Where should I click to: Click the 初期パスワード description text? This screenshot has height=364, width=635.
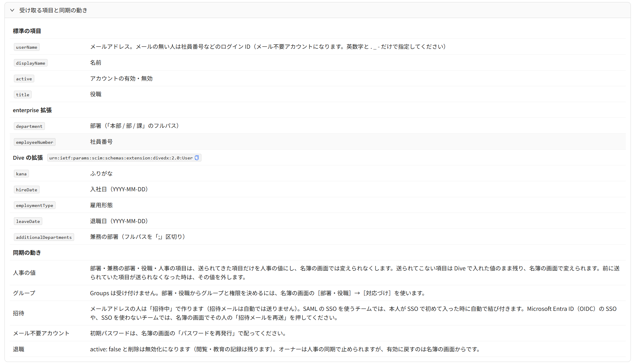pos(188,333)
